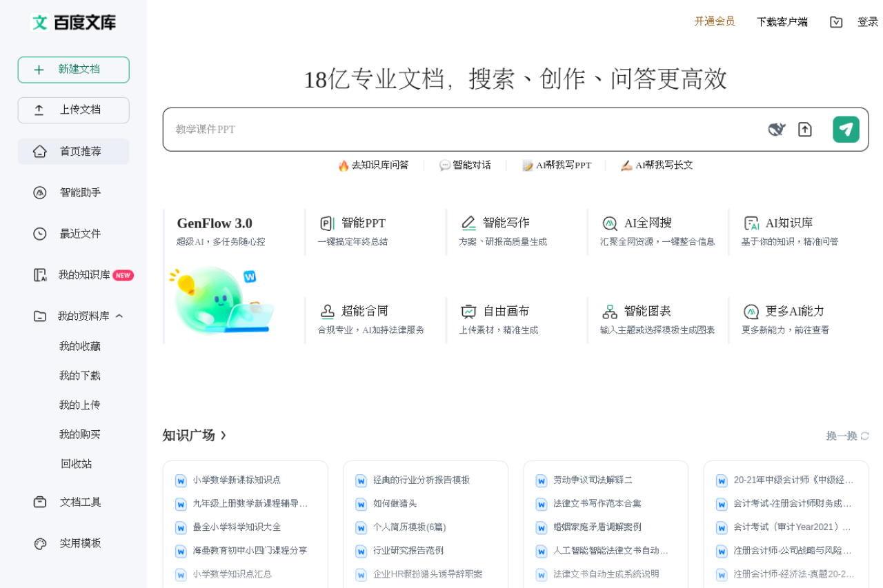Screen dimensions: 883x588
Task: Open document 最全小学科学知识大全
Action: tap(237, 527)
